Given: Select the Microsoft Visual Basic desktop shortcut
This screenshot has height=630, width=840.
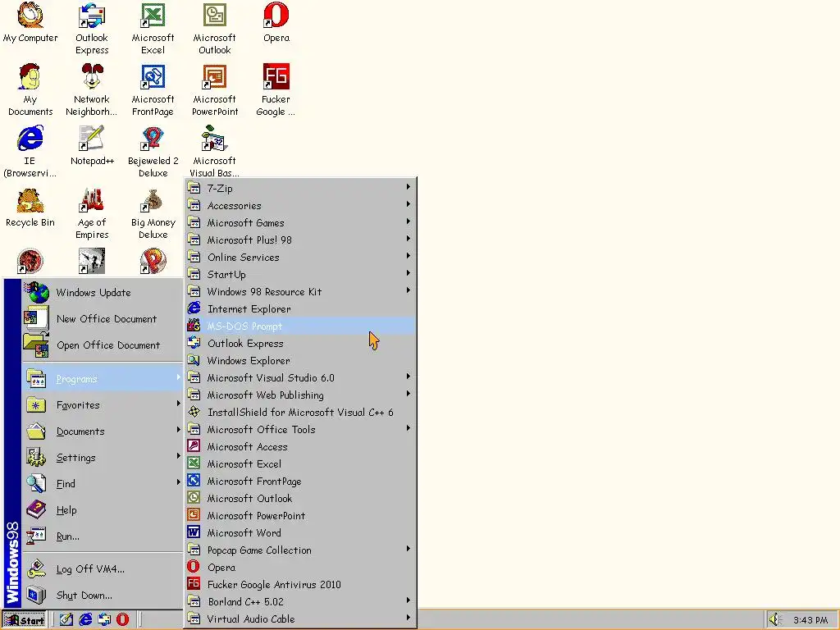Looking at the screenshot, I should point(214,152).
